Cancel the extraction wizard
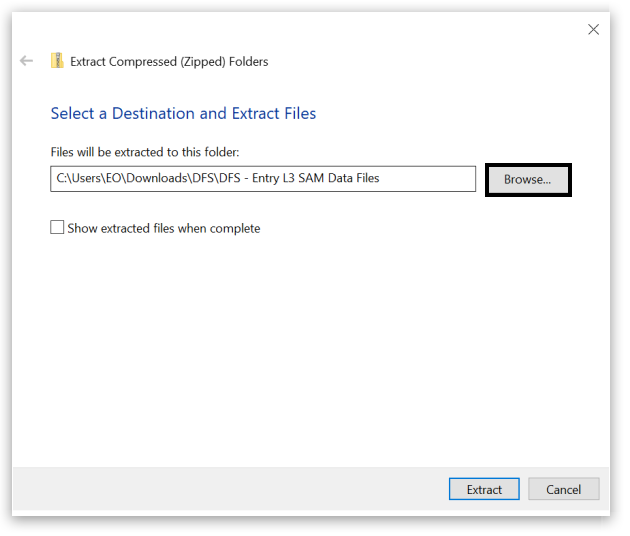The width and height of the screenshot is (630, 536). pyautogui.click(x=563, y=489)
